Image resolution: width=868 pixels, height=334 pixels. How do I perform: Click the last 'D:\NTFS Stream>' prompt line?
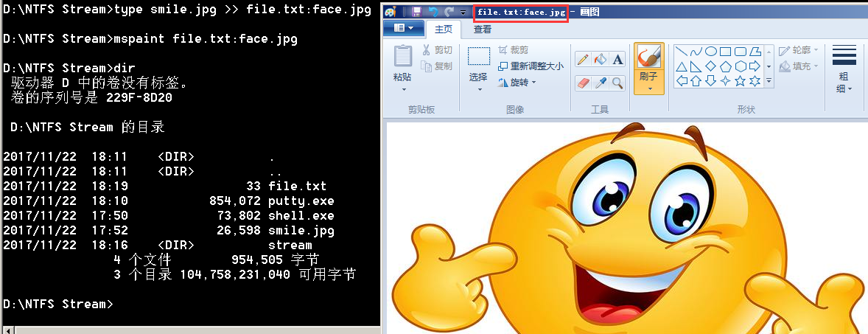(57, 304)
